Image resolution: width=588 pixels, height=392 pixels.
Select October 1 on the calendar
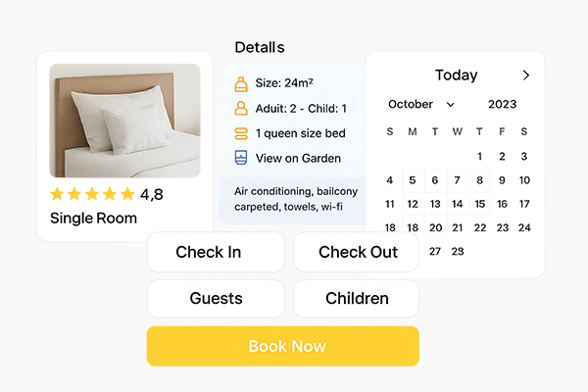click(x=480, y=157)
